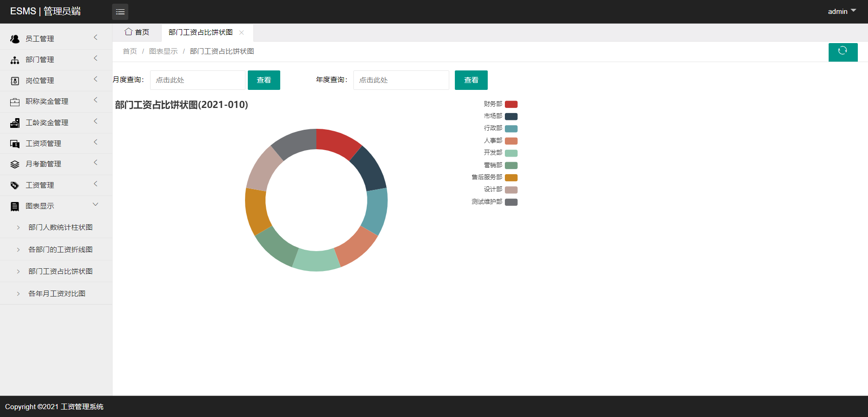Collapse the 图表显示 chevron
868x417 pixels.
(96, 204)
